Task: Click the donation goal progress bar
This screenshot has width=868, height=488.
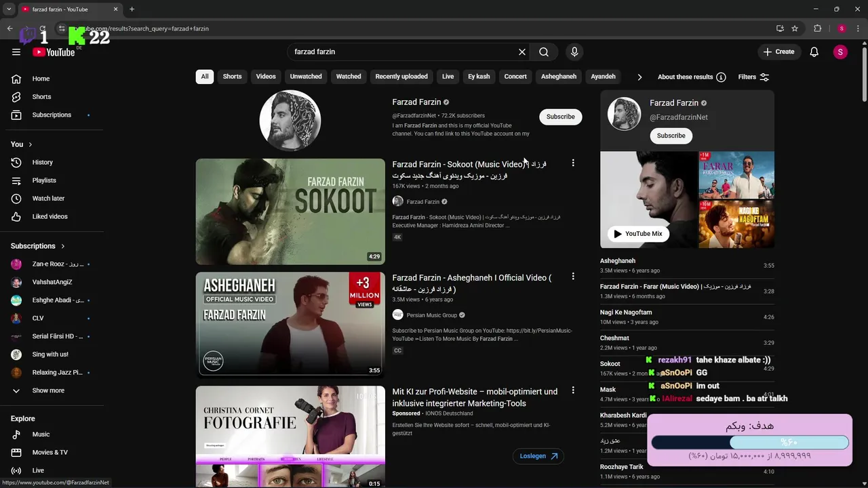Action: 750,442
